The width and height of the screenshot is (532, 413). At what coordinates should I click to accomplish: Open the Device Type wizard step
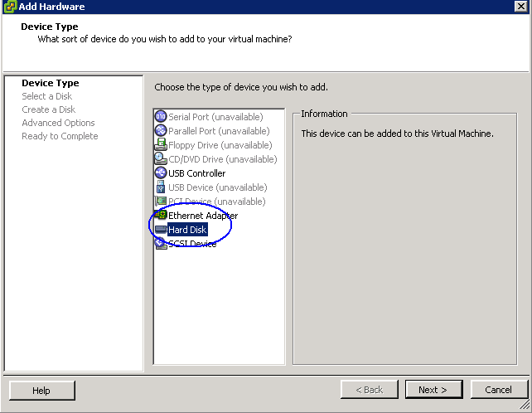51,83
